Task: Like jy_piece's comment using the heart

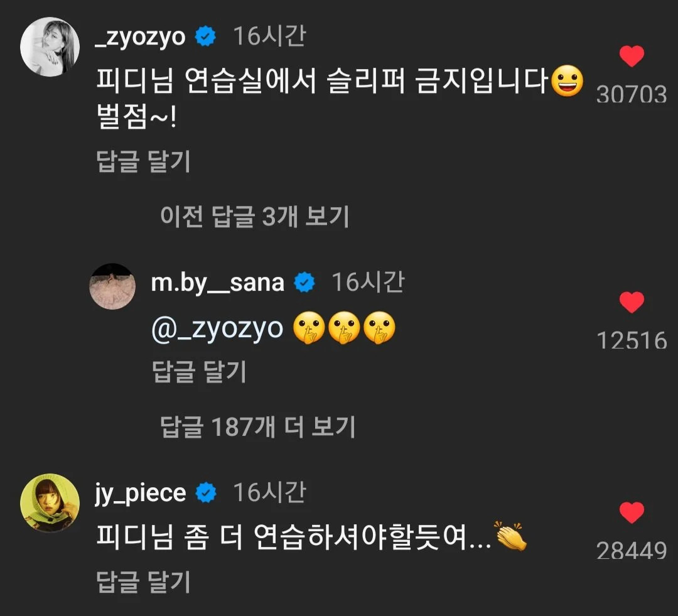Action: [632, 514]
